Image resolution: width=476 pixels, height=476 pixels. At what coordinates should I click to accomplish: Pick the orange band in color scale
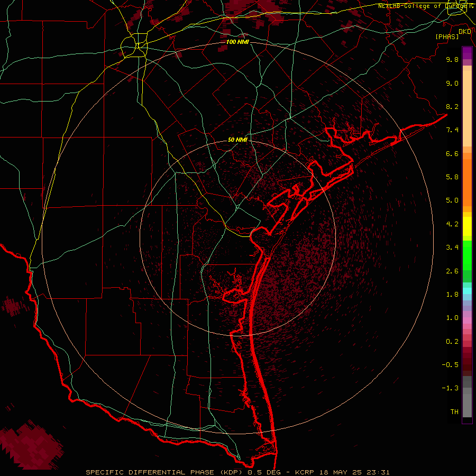(x=467, y=182)
